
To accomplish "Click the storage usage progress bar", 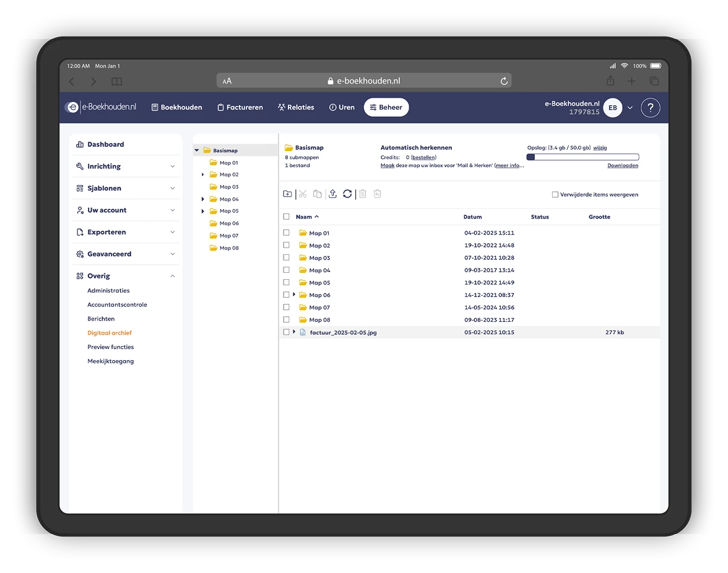I will point(583,157).
